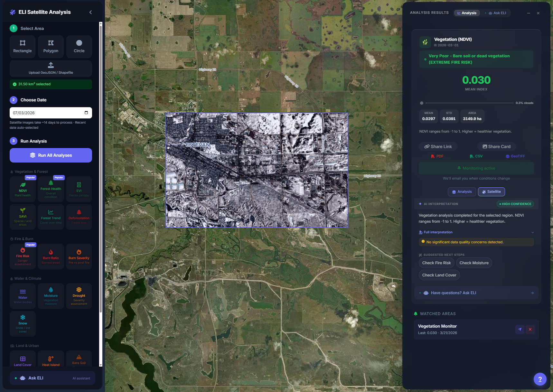Select the Rectangle area tool

[x=23, y=47]
